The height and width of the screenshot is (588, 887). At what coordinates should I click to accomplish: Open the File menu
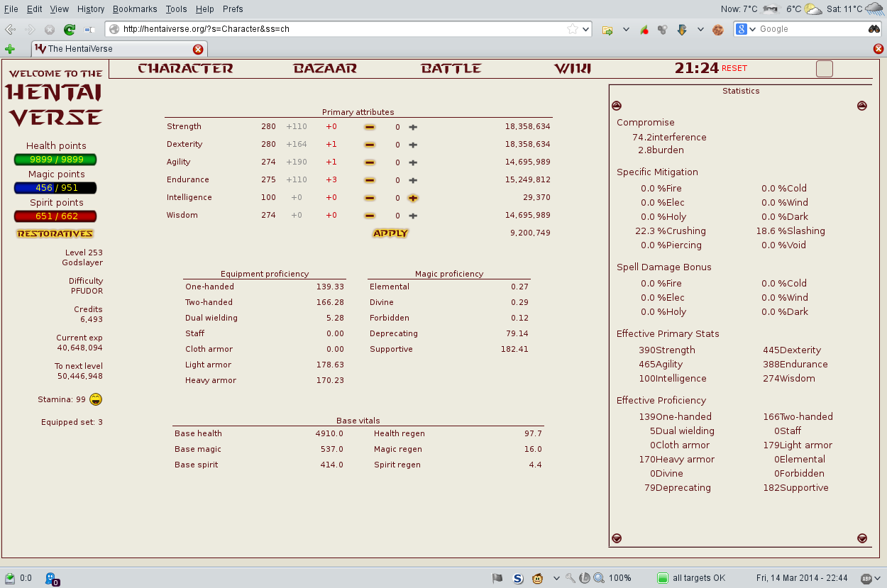(11, 9)
